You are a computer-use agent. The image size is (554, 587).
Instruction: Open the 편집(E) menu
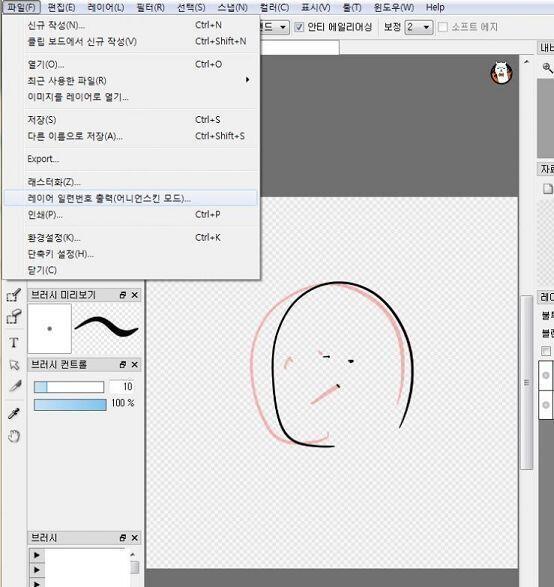pos(61,7)
